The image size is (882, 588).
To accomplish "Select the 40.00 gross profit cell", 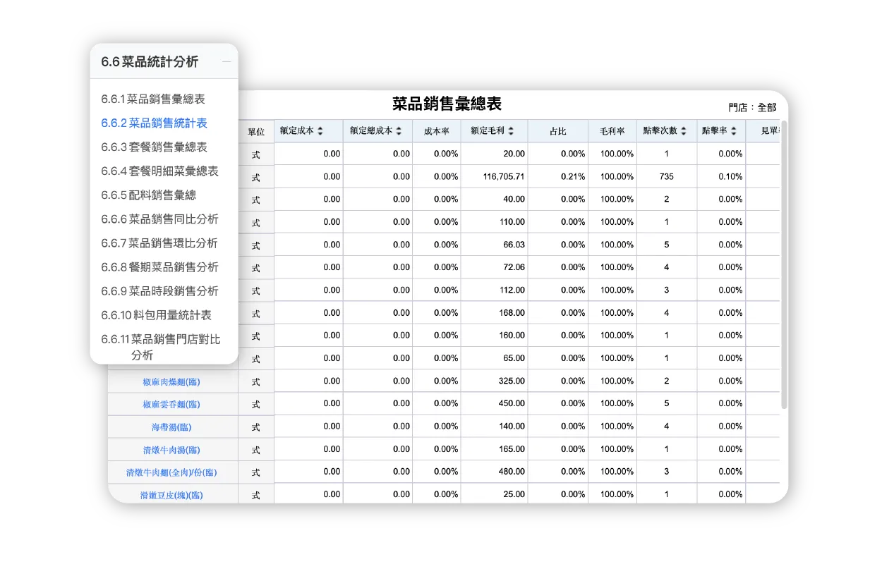I will click(x=494, y=200).
